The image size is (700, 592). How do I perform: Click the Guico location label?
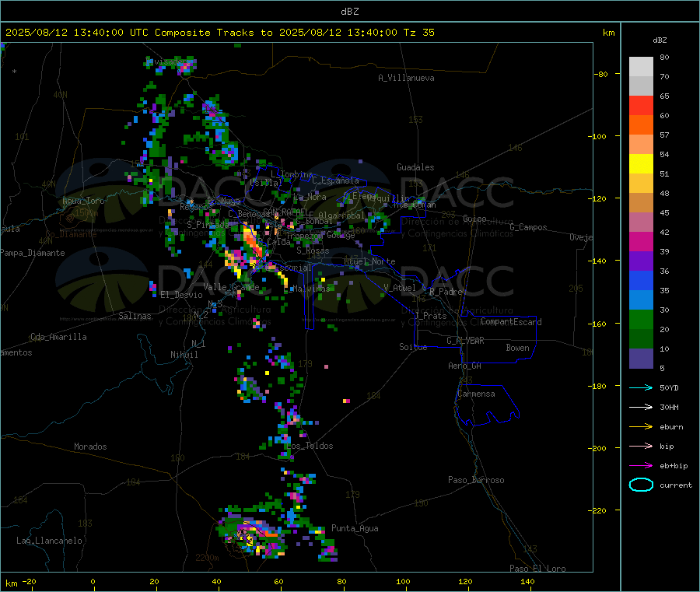pos(474,219)
